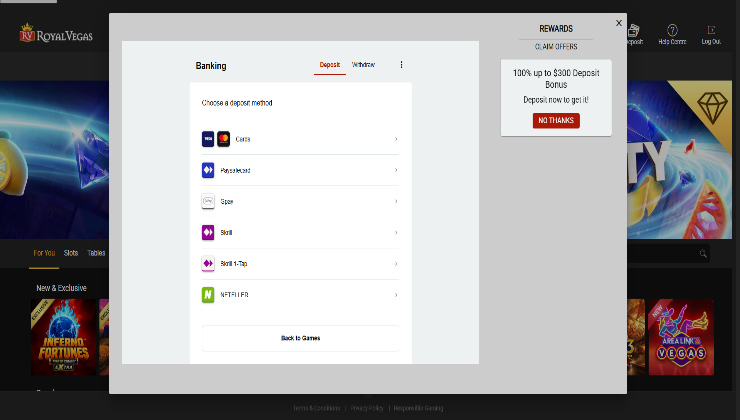The width and height of the screenshot is (740, 420).
Task: Open the Responsible Gaming link
Action: [418, 408]
